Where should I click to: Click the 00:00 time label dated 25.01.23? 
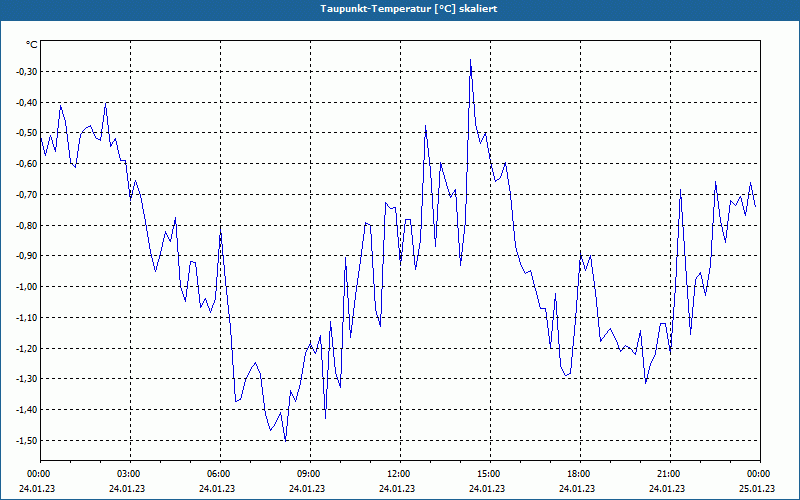[759, 474]
